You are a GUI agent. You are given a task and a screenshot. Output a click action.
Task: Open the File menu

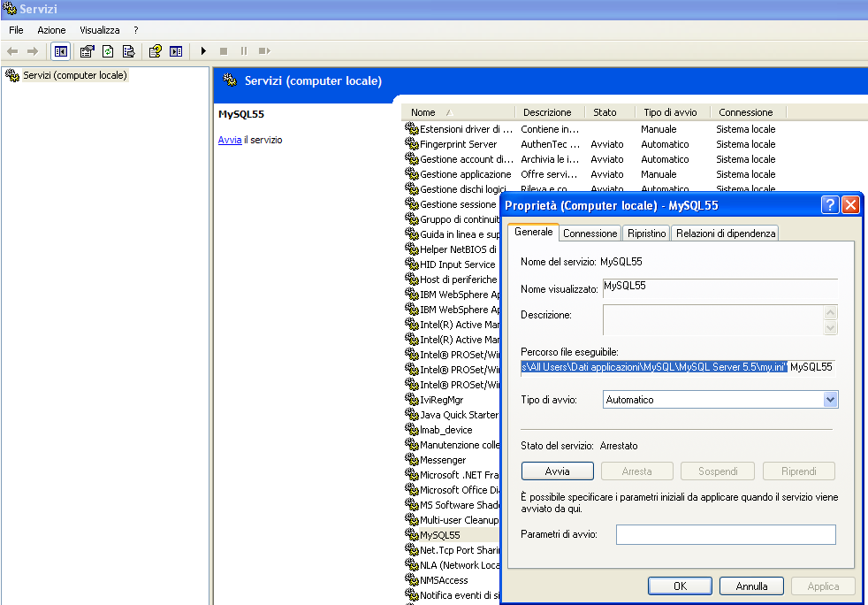point(16,30)
